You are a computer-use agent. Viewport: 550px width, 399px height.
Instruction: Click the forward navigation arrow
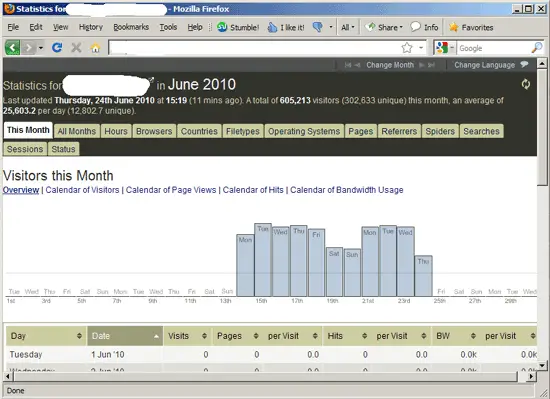(28, 47)
